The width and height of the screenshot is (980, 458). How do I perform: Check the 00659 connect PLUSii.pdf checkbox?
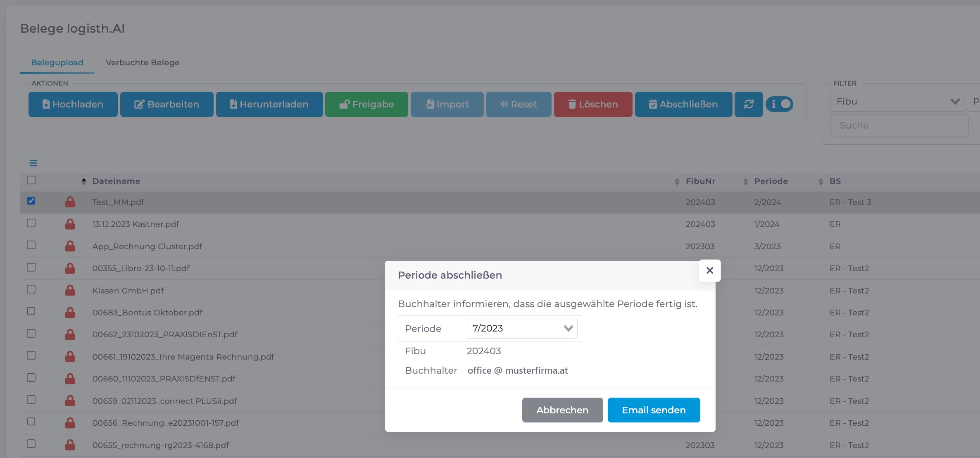point(31,400)
